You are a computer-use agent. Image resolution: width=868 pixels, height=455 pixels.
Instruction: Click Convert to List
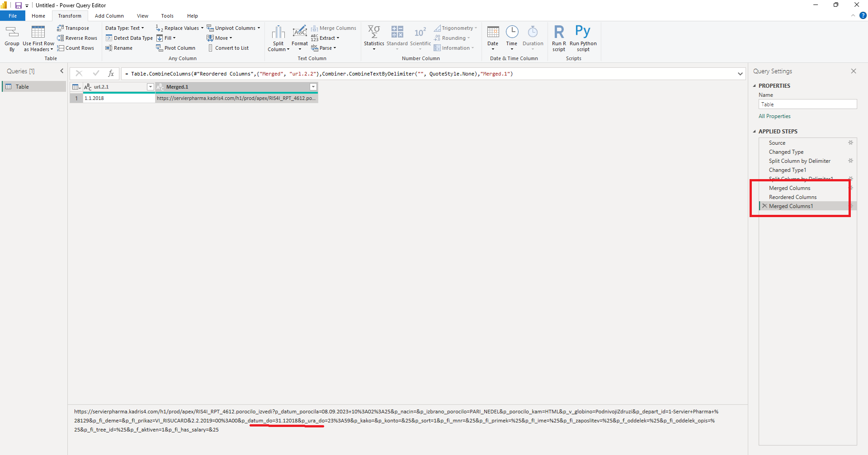tap(228, 48)
